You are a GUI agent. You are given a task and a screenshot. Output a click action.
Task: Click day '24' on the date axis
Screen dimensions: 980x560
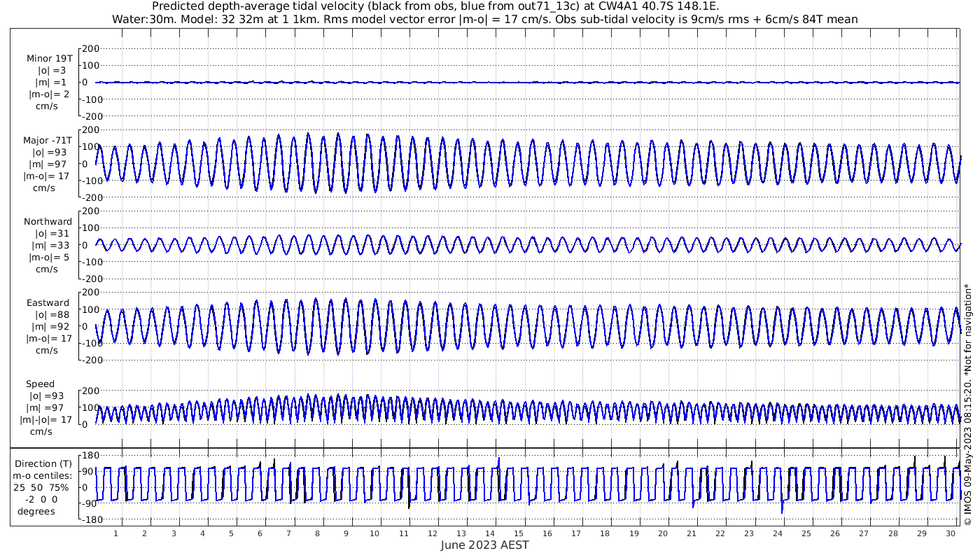778,533
